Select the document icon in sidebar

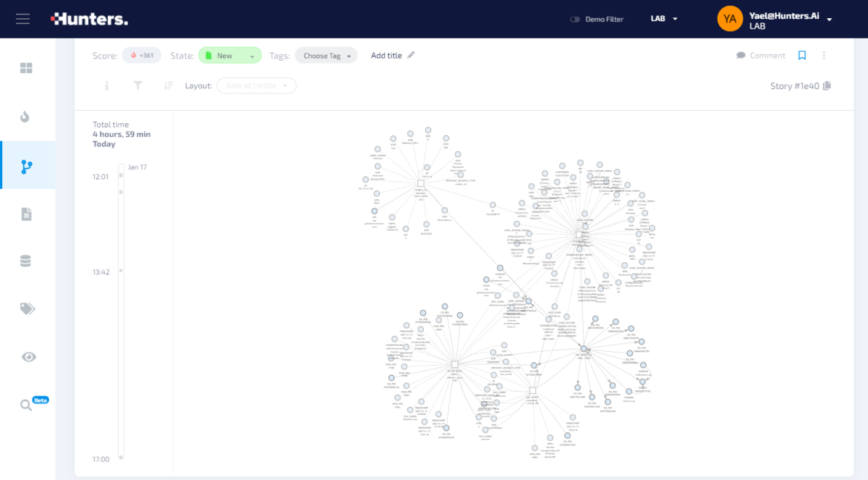[x=27, y=214]
